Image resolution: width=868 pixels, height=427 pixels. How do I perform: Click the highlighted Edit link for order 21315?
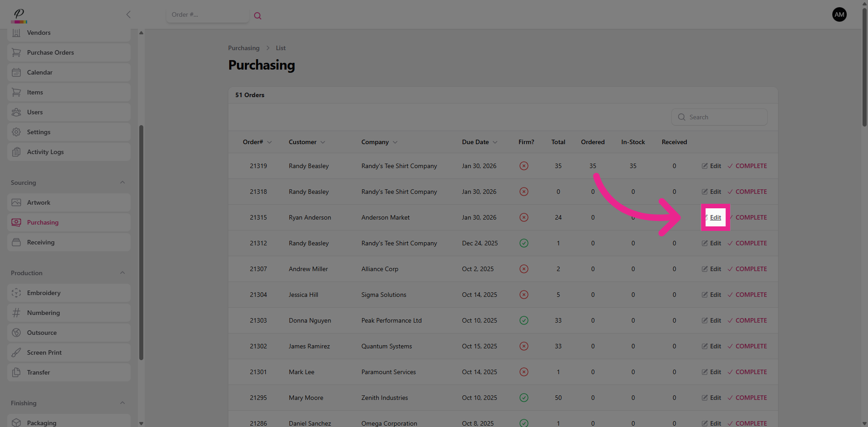tap(715, 217)
